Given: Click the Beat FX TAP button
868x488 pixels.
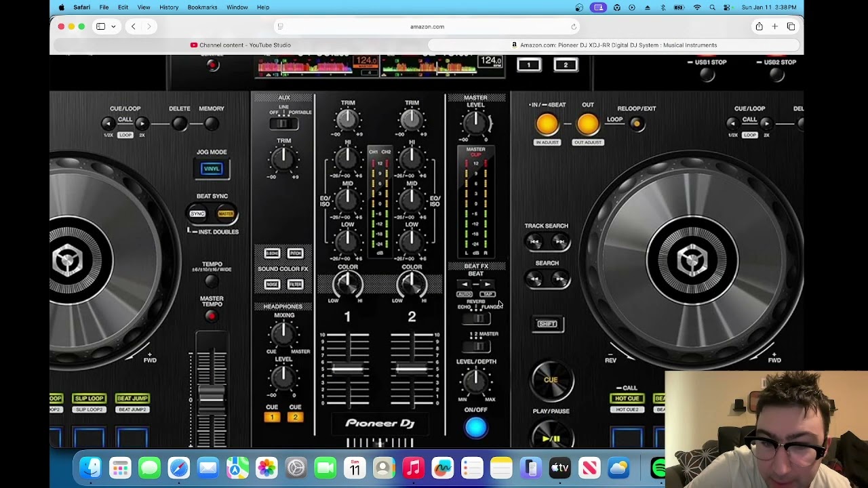Looking at the screenshot, I should tap(487, 294).
